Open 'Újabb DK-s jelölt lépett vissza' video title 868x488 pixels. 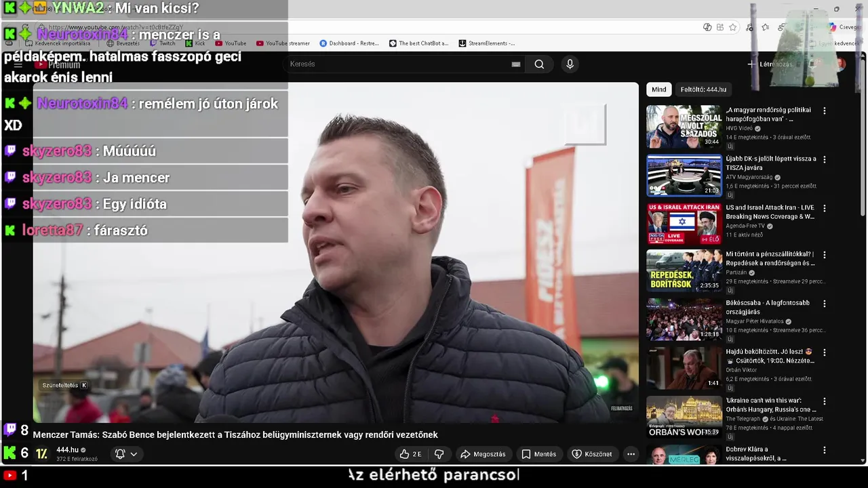771,163
